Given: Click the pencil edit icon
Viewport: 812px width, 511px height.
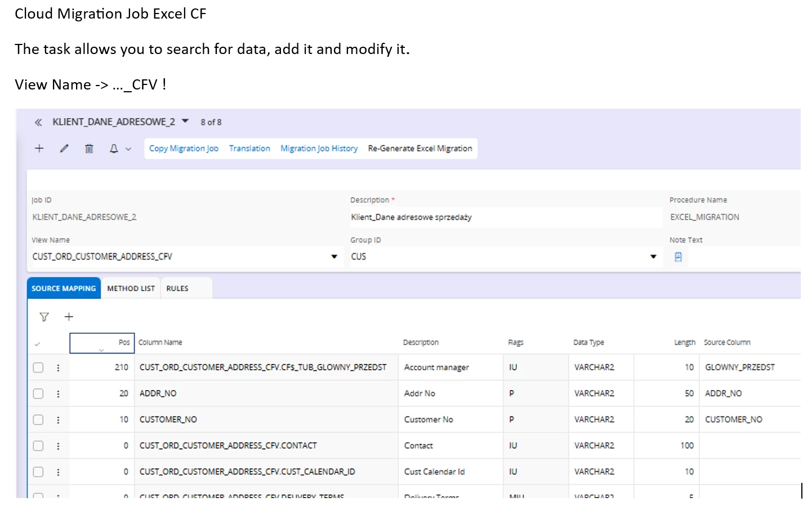Looking at the screenshot, I should 64,149.
